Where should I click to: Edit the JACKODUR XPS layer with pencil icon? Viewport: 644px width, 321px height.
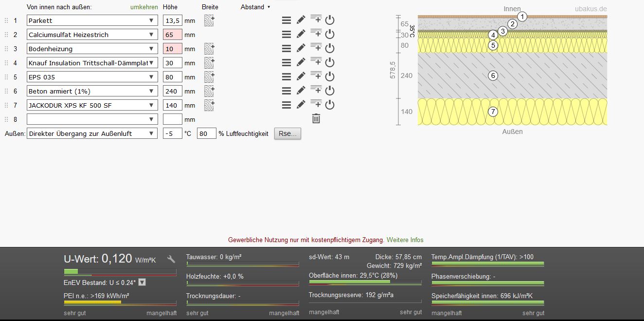click(x=301, y=105)
